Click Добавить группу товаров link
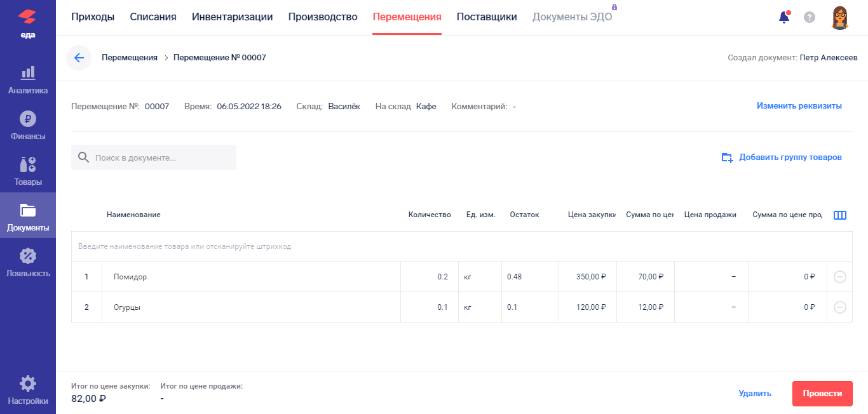 pyautogui.click(x=790, y=157)
